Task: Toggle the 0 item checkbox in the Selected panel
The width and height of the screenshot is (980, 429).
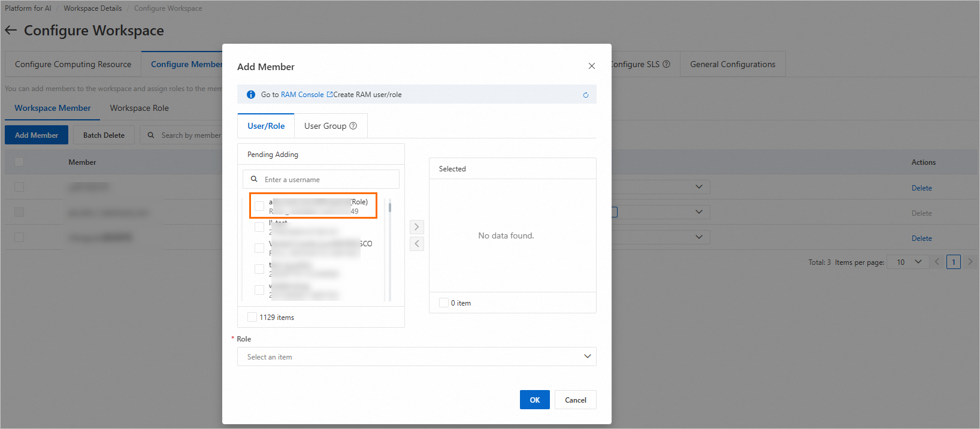Action: 444,303
